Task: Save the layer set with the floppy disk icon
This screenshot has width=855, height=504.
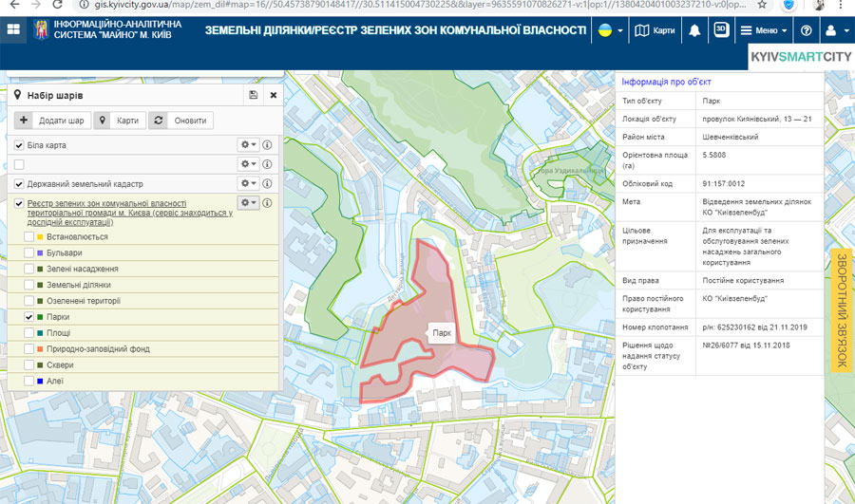Action: (x=253, y=95)
